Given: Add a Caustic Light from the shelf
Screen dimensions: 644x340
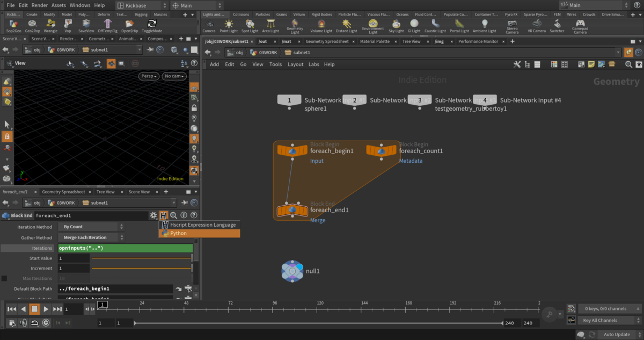Looking at the screenshot, I should click(435, 26).
